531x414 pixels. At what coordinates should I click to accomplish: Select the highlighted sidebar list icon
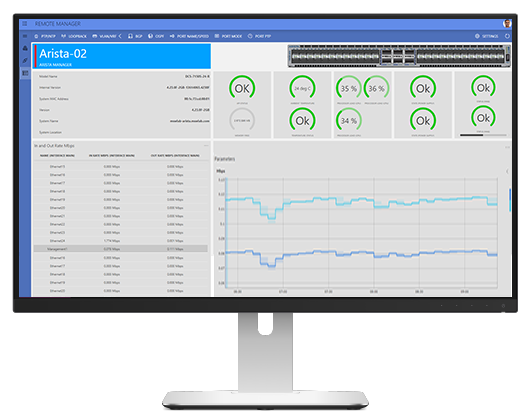(x=25, y=73)
